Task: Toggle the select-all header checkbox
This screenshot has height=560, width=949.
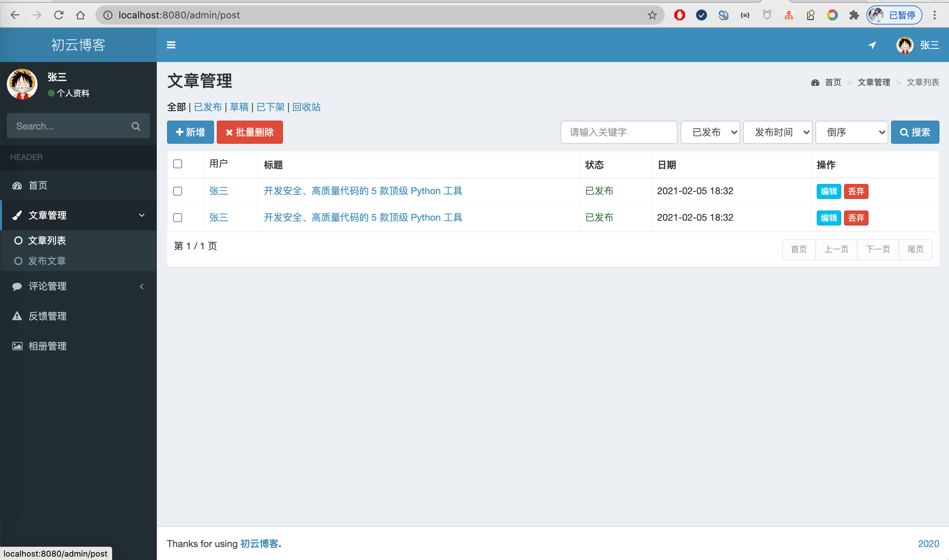Action: pyautogui.click(x=178, y=164)
